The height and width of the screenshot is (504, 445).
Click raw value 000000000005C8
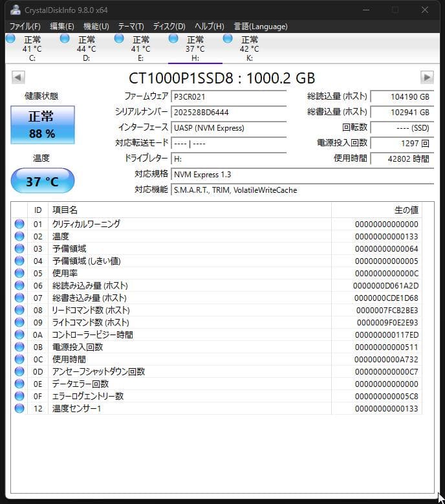tap(387, 397)
